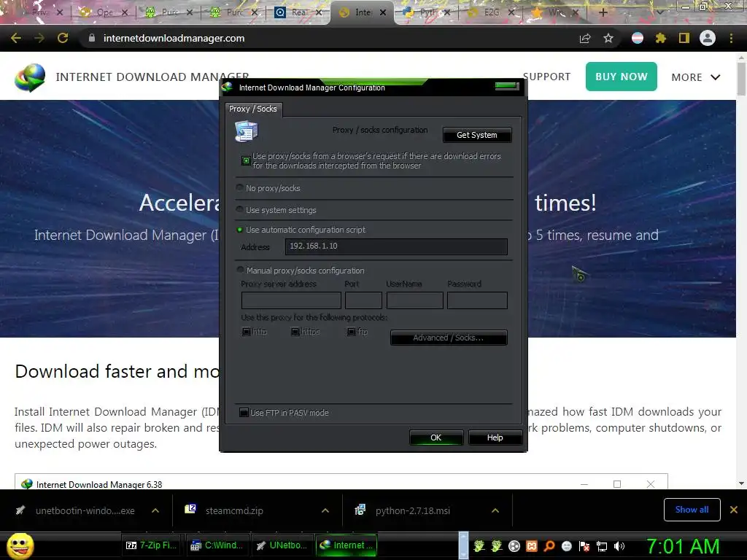The width and height of the screenshot is (747, 560).
Task: Click the lock icon in address bar
Action: click(x=91, y=38)
